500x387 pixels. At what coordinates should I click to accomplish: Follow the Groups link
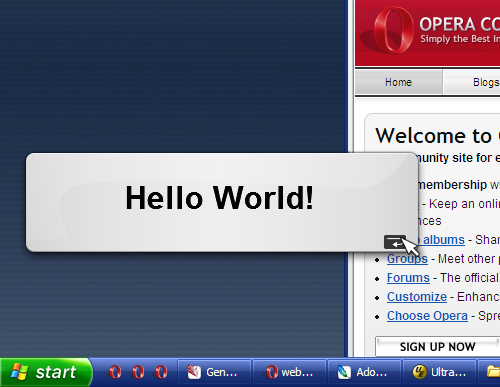[407, 259]
